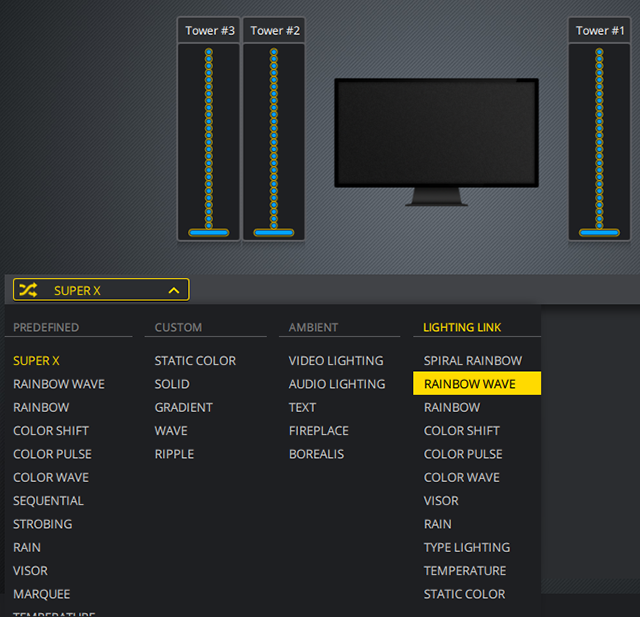Choose the MARQUEE predefined effect
The image size is (640, 617).
pyautogui.click(x=41, y=594)
